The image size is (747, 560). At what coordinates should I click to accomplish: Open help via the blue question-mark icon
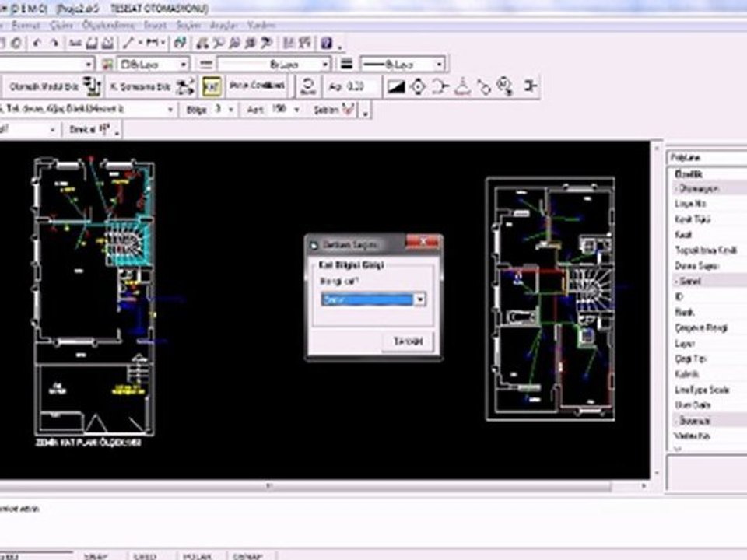(326, 44)
